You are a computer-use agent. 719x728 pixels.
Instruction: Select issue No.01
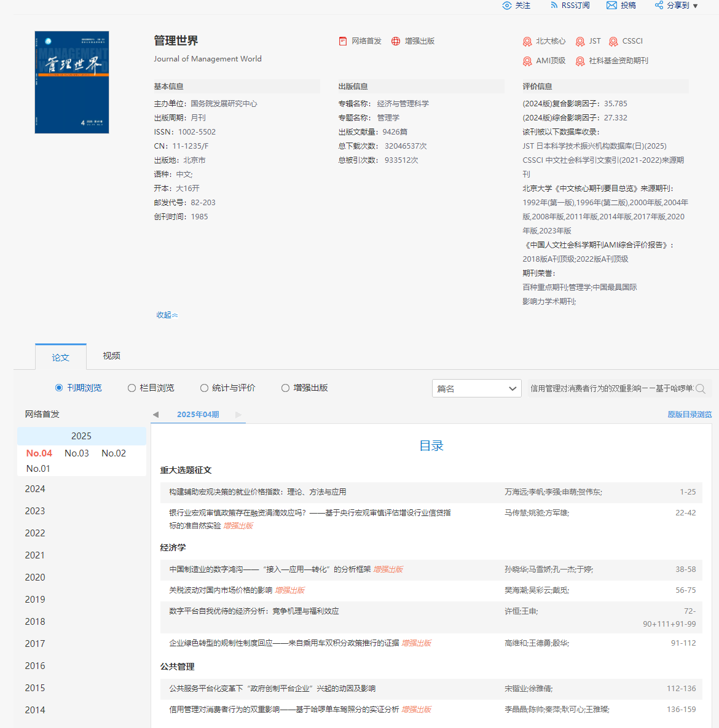click(38, 469)
